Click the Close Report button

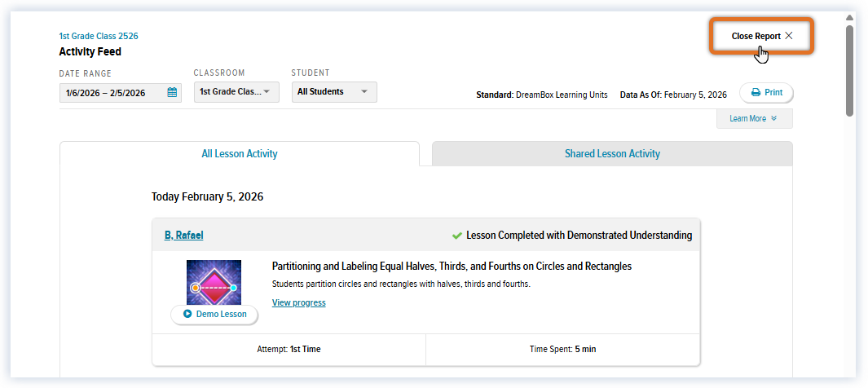click(x=762, y=36)
